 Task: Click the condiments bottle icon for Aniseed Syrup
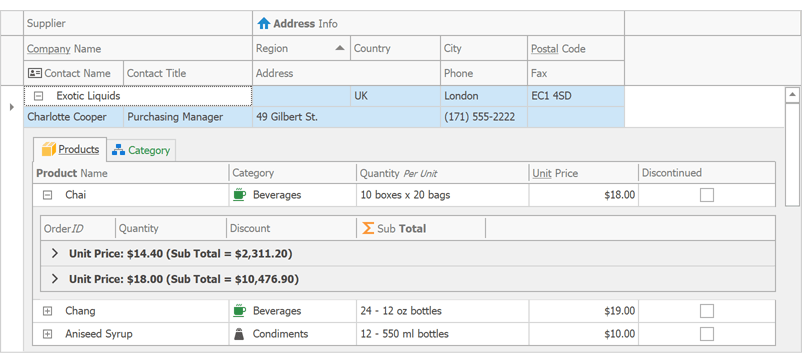(x=239, y=334)
